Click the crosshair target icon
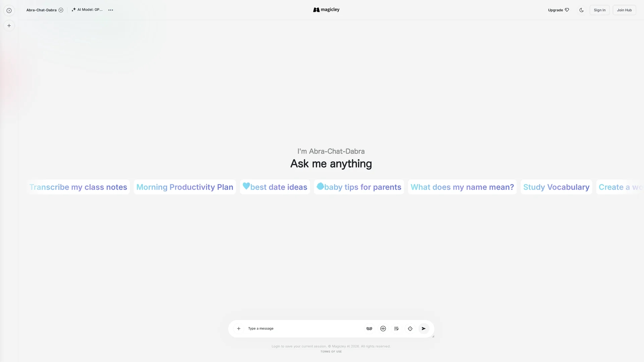This screenshot has height=362, width=644. (x=410, y=329)
